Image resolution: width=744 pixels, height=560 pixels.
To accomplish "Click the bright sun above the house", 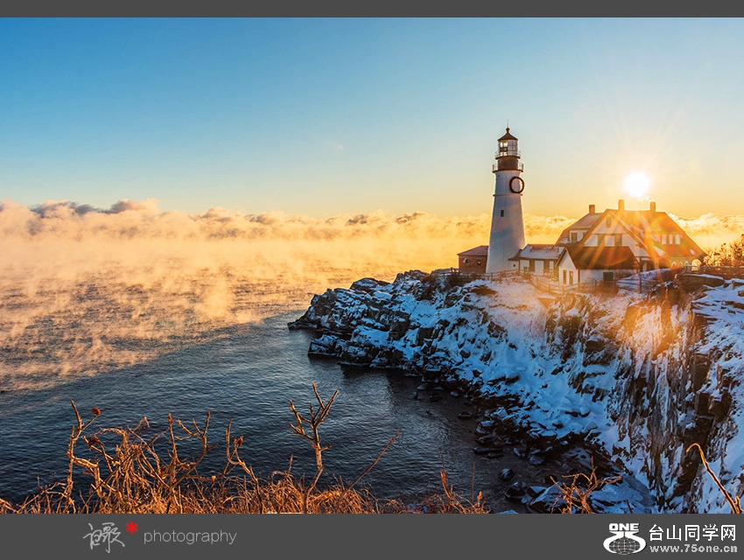I will (x=636, y=184).
